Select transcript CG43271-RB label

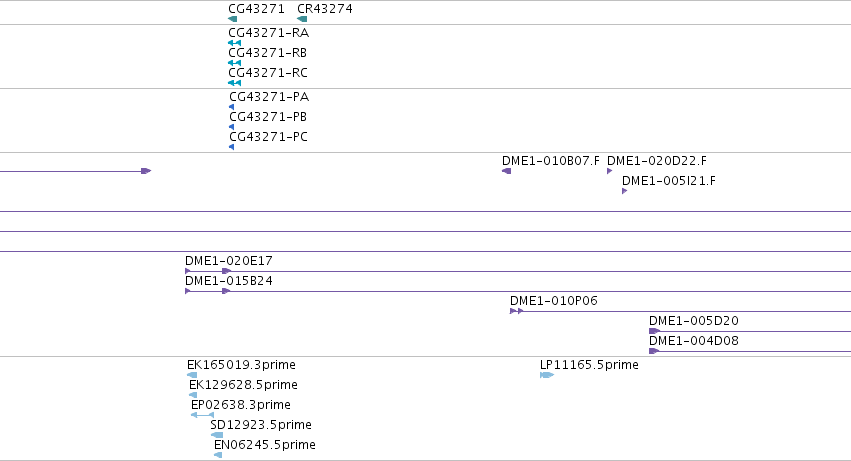click(268, 53)
